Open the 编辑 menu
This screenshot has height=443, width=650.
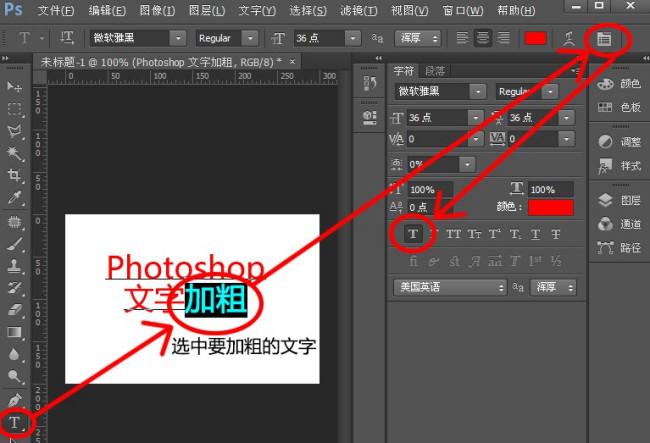pos(107,10)
